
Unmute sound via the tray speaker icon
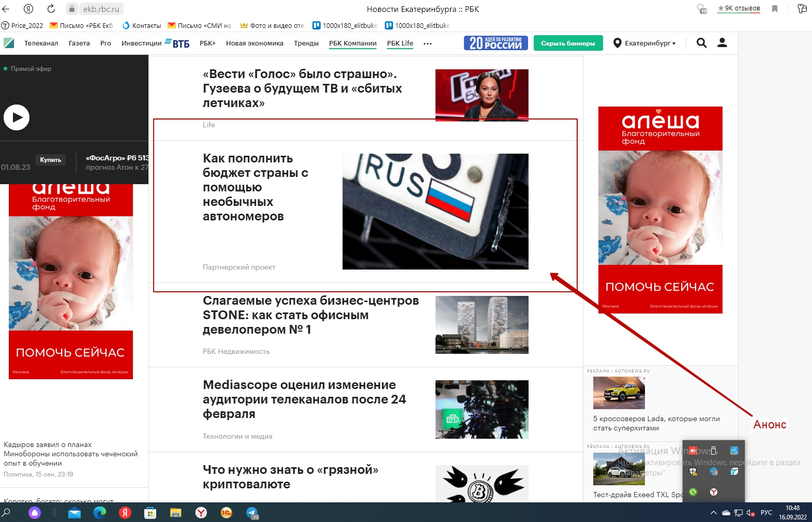coord(751,513)
